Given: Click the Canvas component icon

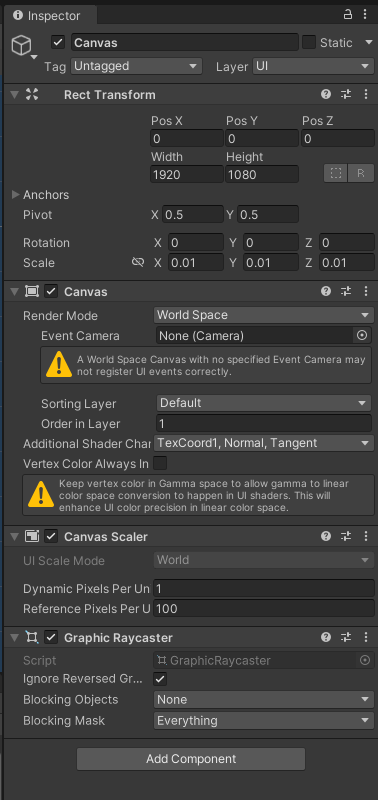Looking at the screenshot, I should pos(32,291).
